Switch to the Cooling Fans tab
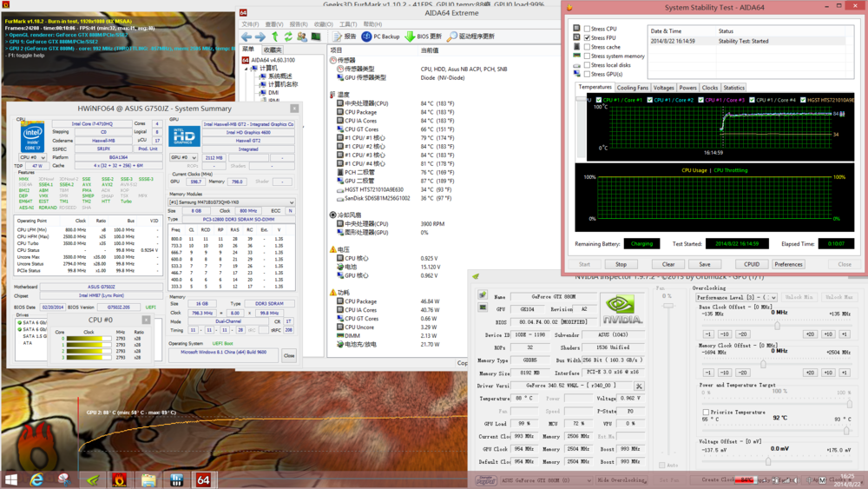The width and height of the screenshot is (868, 489). [632, 88]
